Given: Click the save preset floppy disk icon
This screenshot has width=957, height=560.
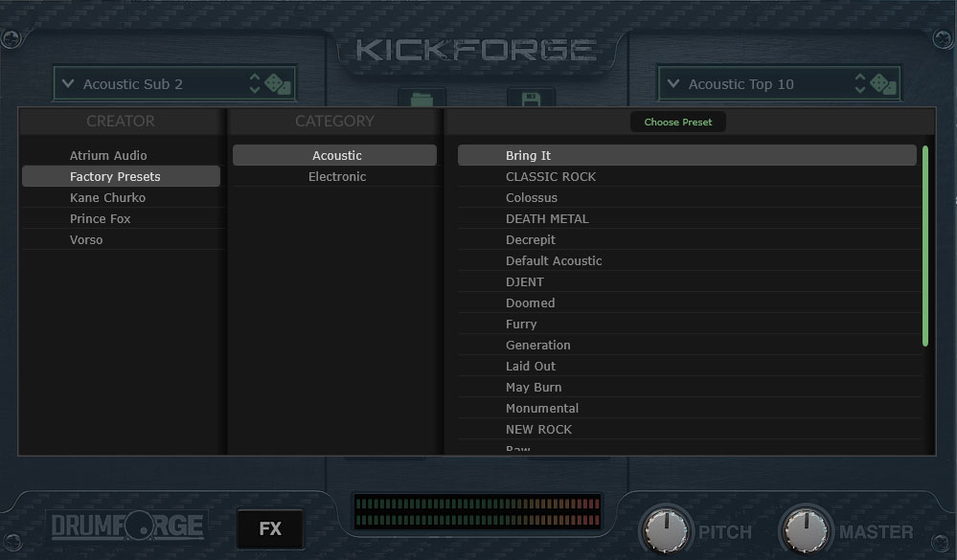Looking at the screenshot, I should 531,99.
